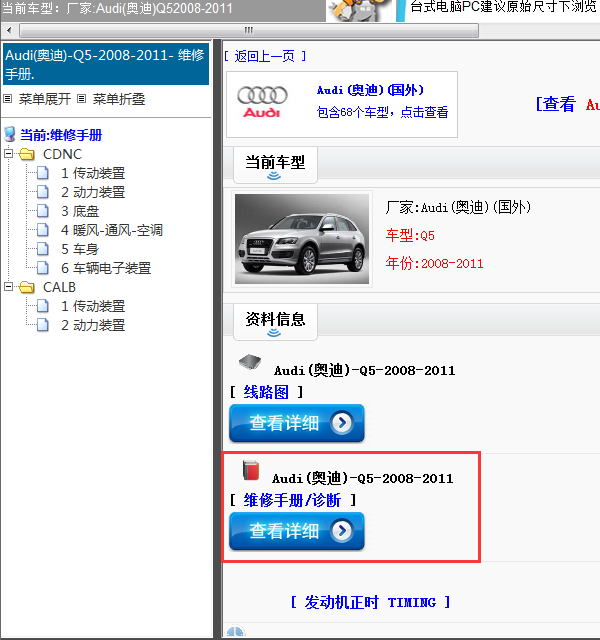Click the CALB folder icon
Image resolution: width=600 pixels, height=640 pixels.
[27, 287]
